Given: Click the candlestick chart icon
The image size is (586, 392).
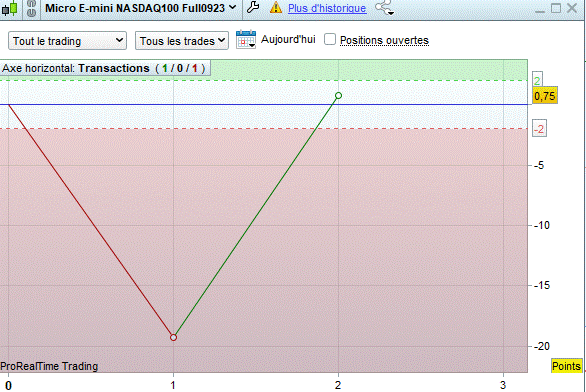Looking at the screenshot, I should [x=10, y=8].
